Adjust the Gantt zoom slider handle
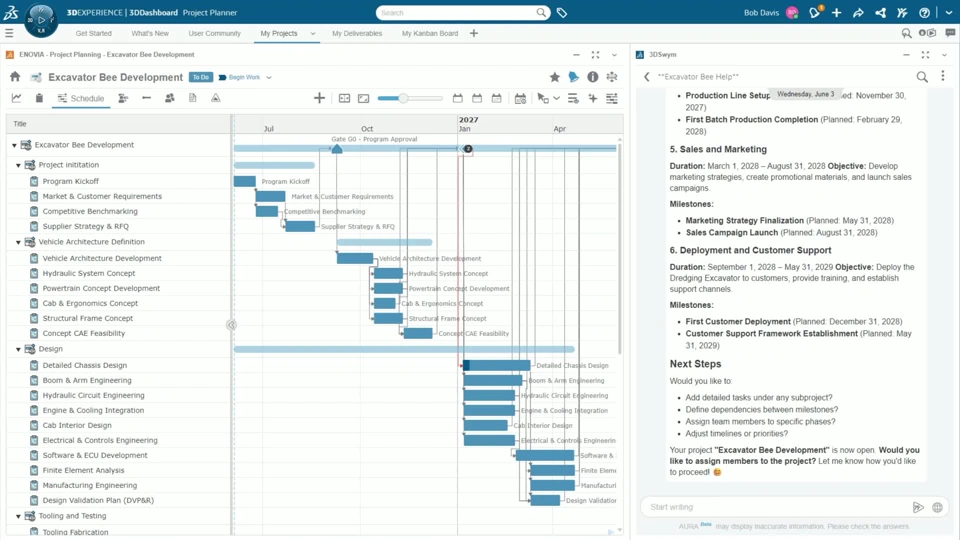Image resolution: width=960 pixels, height=540 pixels. (x=403, y=98)
